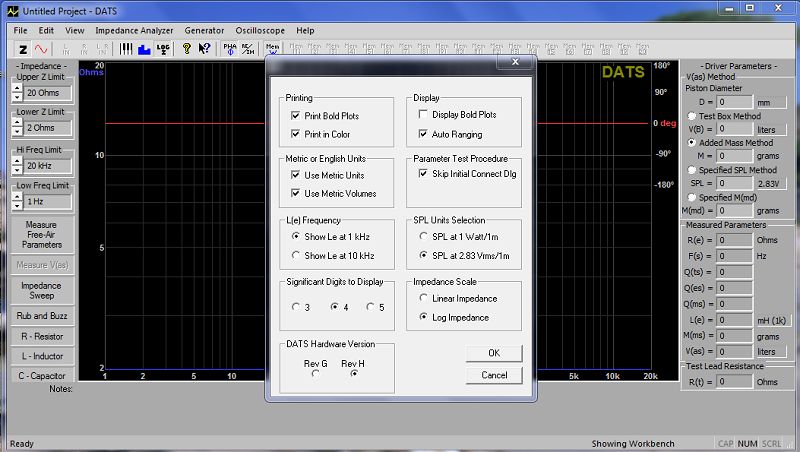800x452 pixels.
Task: Increase the Upper Z Limit with up arrow
Action: pos(17,89)
